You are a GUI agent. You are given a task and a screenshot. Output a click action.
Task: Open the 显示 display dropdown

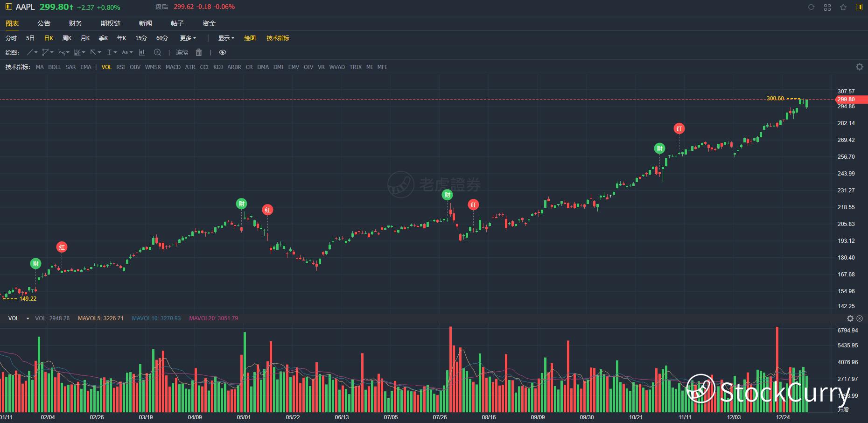click(x=226, y=38)
